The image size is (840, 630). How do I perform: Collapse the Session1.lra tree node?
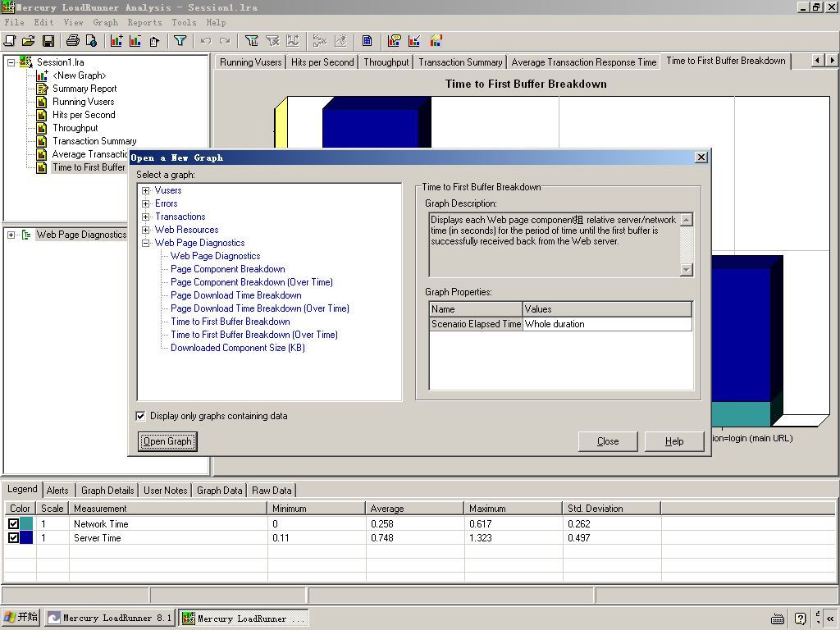point(11,62)
